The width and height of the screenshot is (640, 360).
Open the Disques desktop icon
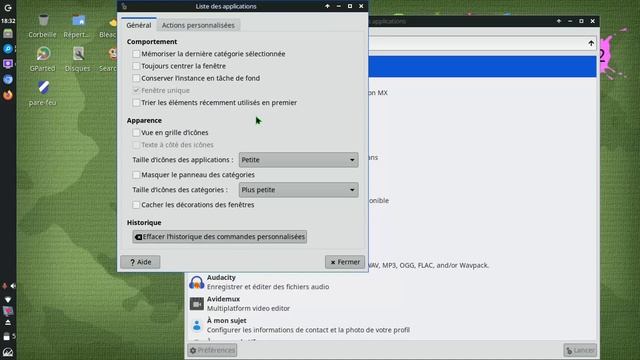78,54
